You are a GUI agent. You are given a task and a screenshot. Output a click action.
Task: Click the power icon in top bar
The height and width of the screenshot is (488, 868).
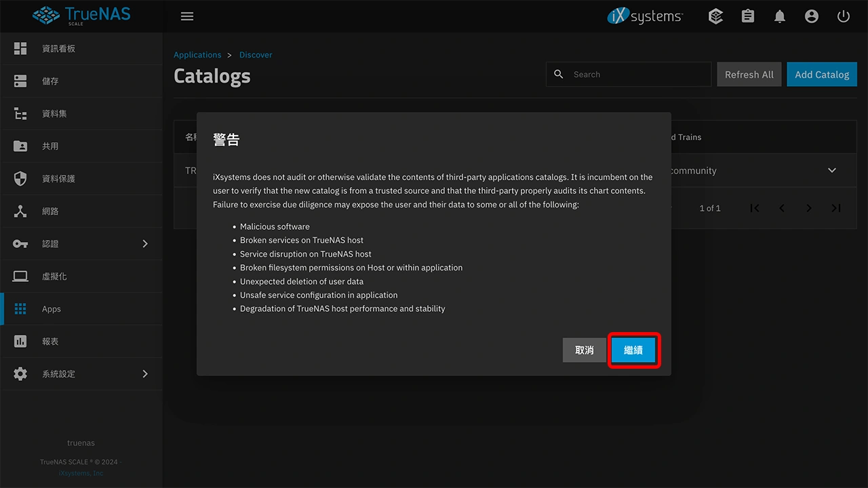click(x=844, y=16)
